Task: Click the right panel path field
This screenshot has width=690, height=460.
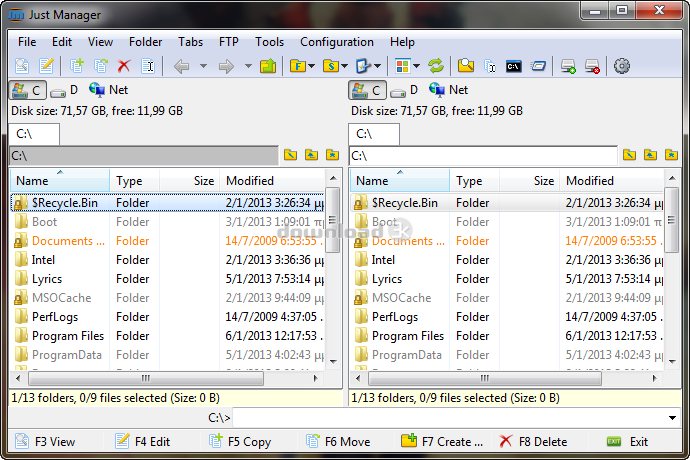Action: pos(483,155)
